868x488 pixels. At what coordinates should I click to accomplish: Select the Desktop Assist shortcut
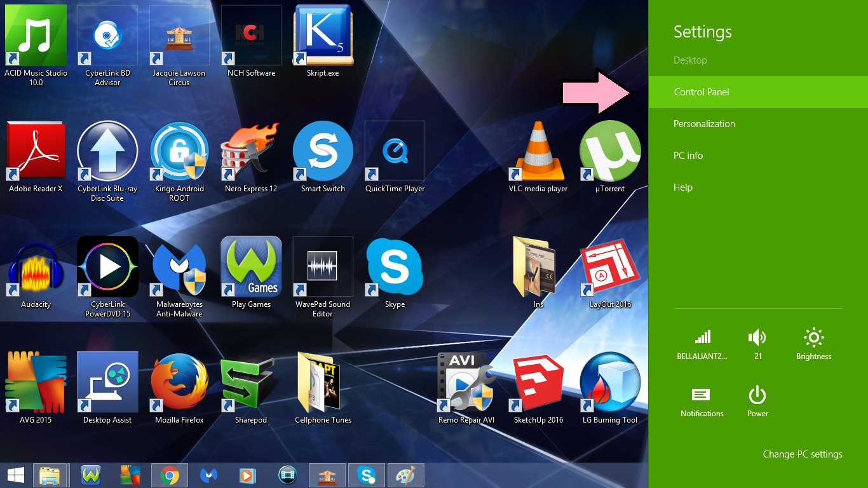coord(107,388)
